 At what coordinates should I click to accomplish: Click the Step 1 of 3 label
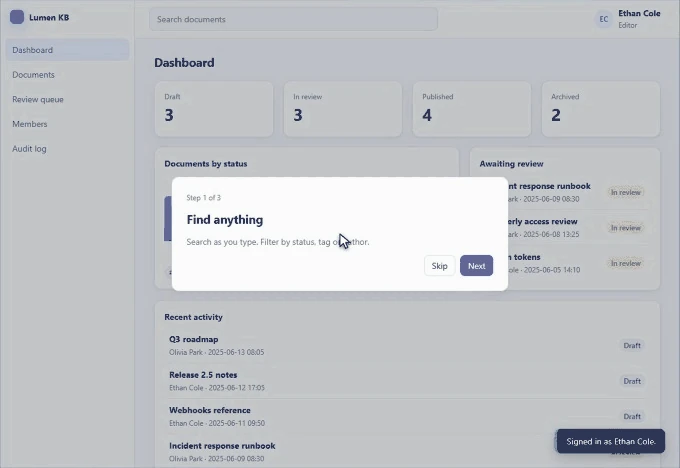click(203, 198)
